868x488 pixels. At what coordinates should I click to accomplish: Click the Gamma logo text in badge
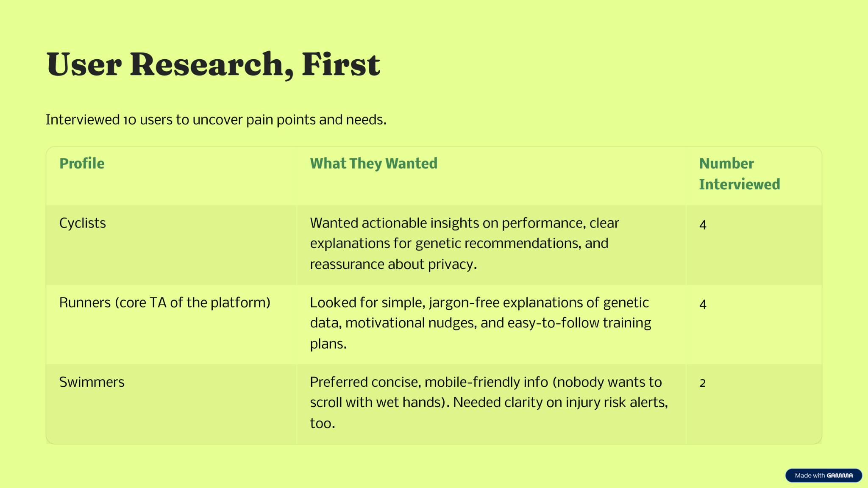pos(840,475)
